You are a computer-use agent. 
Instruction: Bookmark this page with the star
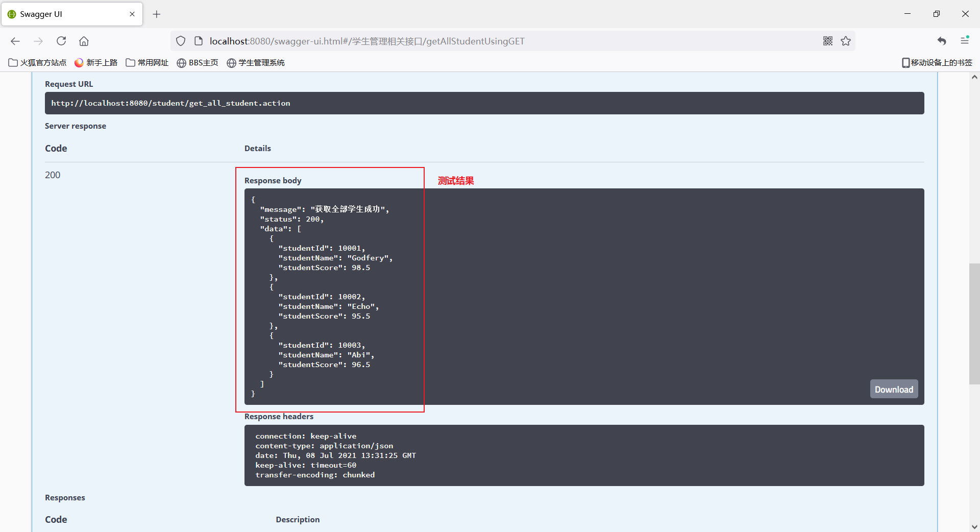[x=846, y=41]
